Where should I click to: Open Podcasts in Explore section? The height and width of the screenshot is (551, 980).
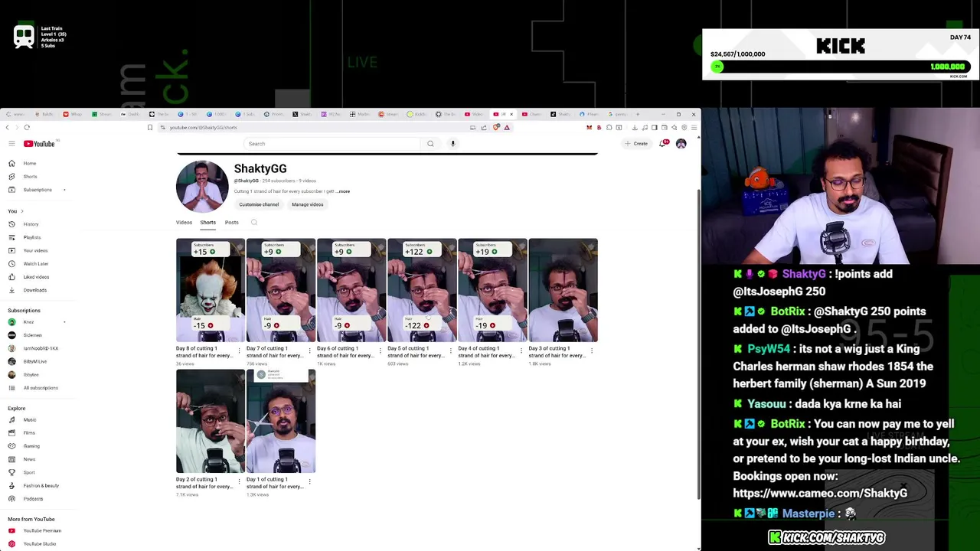33,499
